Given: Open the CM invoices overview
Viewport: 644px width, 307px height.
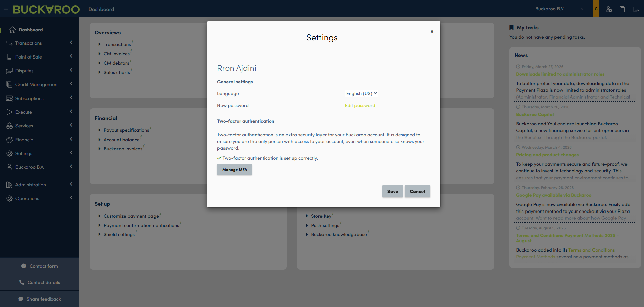Looking at the screenshot, I should [x=116, y=54].
